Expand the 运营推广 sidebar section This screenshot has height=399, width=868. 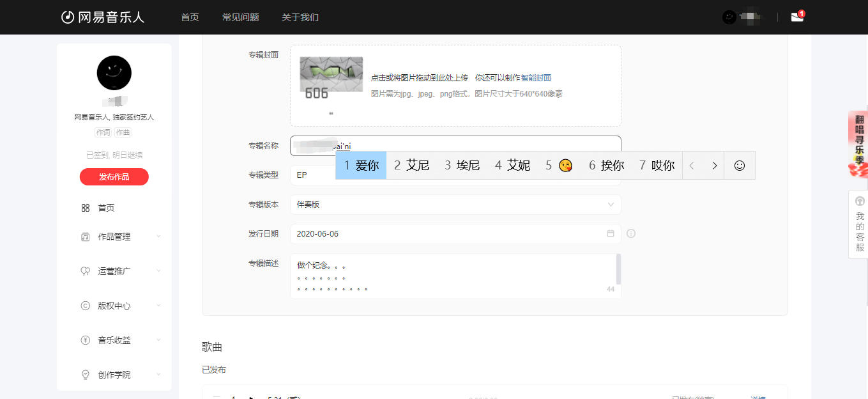click(x=158, y=271)
